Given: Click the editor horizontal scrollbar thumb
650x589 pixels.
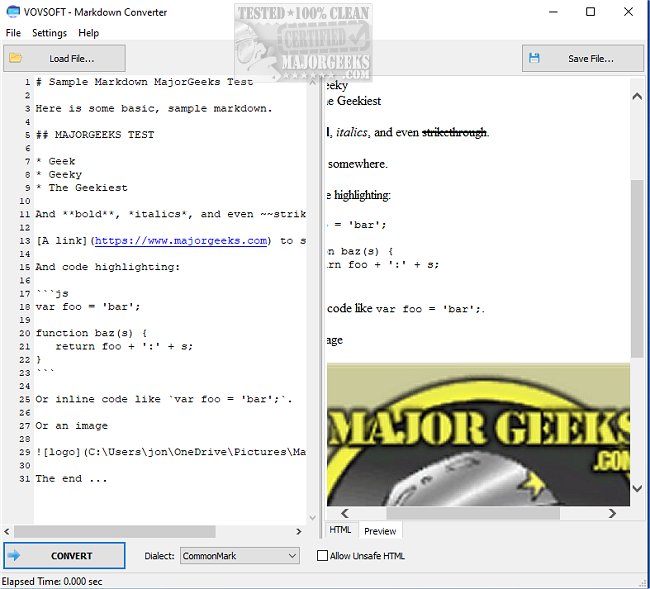Looking at the screenshot, I should point(115,531).
